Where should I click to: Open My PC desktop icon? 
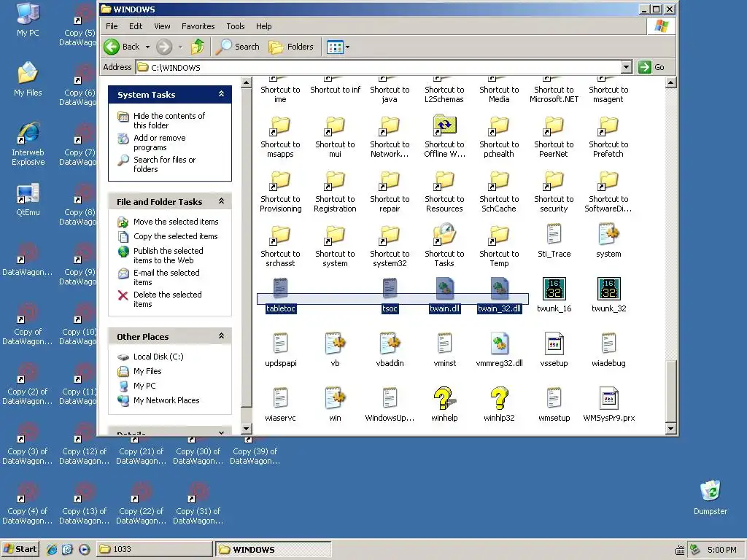point(28,14)
